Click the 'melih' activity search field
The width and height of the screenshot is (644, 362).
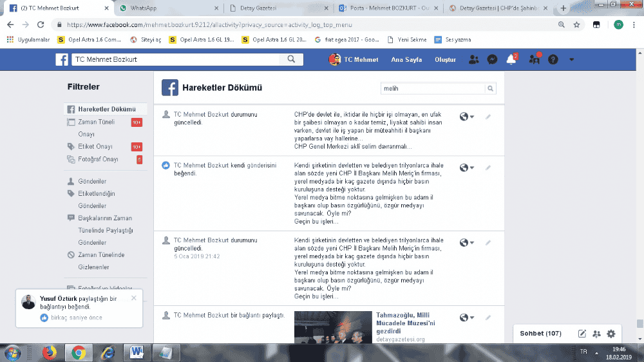click(433, 88)
